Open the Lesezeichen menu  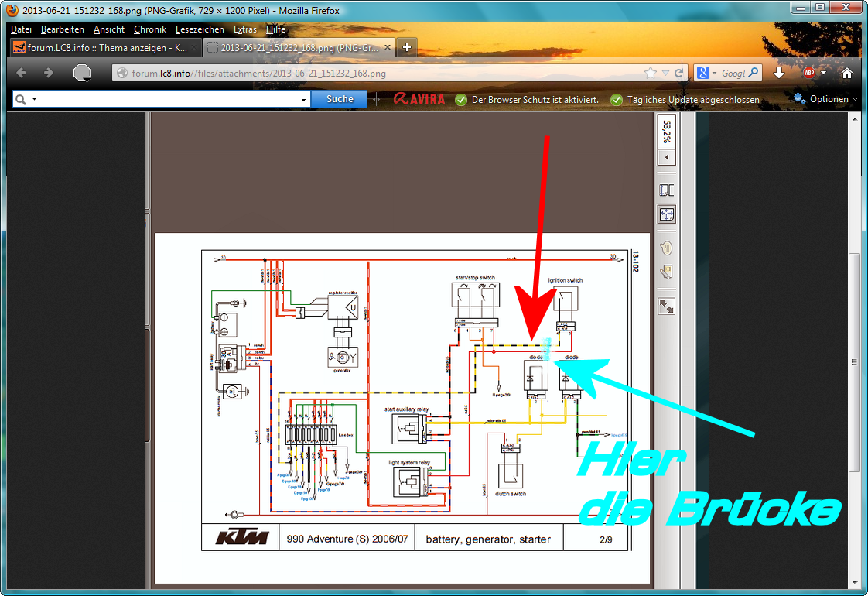pos(200,29)
